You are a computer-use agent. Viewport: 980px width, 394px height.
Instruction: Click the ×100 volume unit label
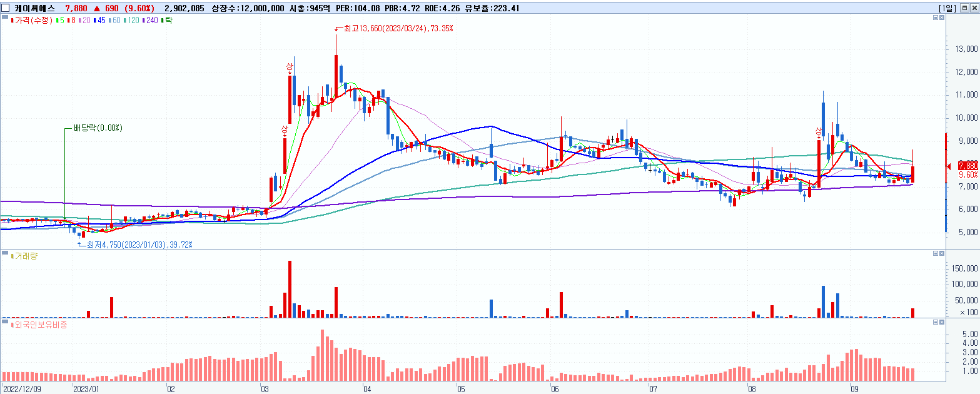pos(969,312)
